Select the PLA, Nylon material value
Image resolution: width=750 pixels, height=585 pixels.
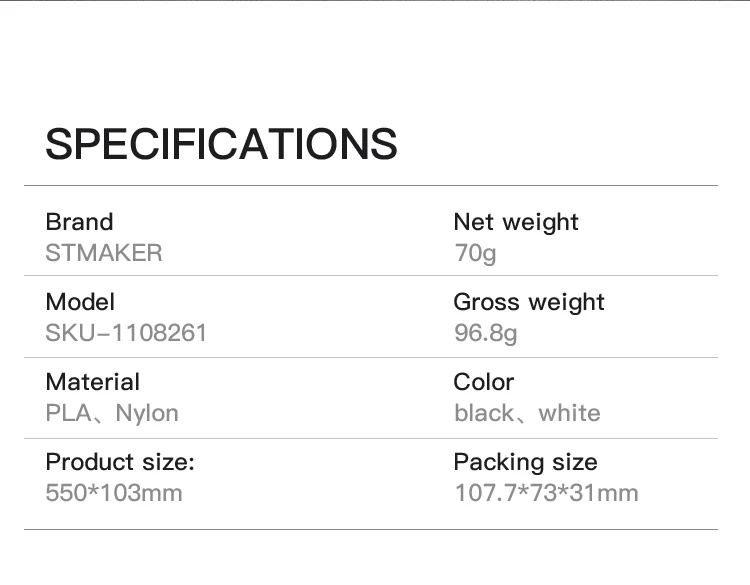tap(112, 413)
